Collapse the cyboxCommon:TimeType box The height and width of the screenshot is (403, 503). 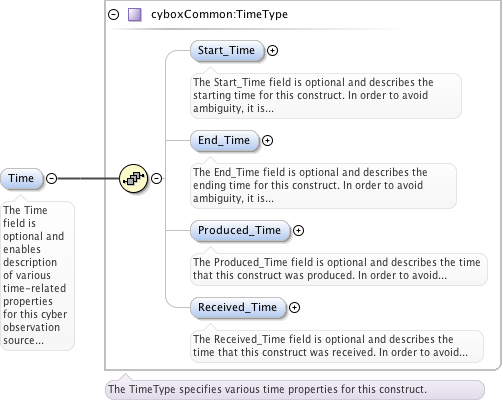(x=114, y=15)
